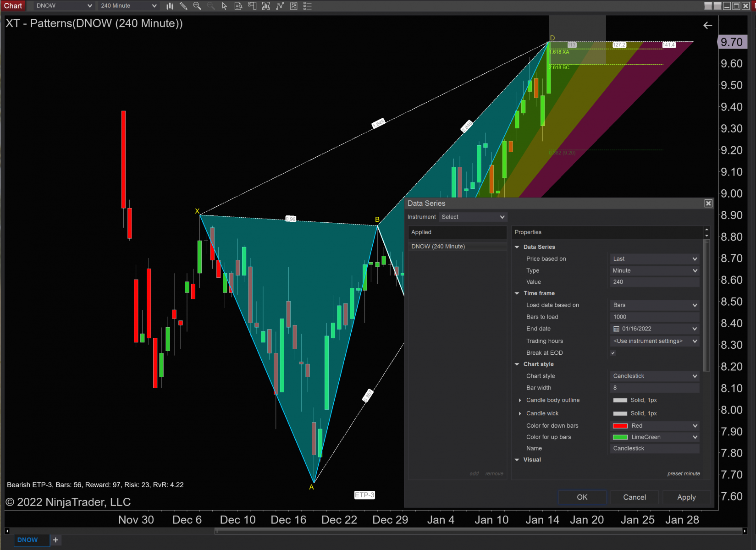
Task: Open the Color for down bars Red swatch
Action: 620,426
